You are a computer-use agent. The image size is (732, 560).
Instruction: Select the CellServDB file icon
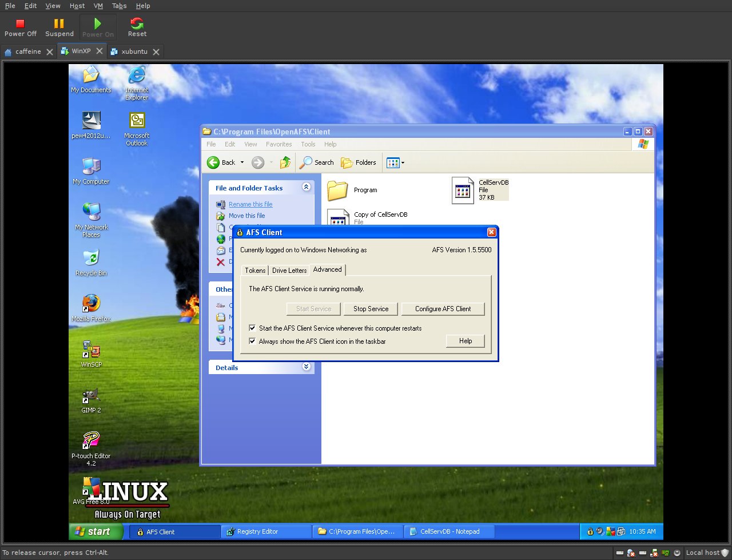[463, 190]
